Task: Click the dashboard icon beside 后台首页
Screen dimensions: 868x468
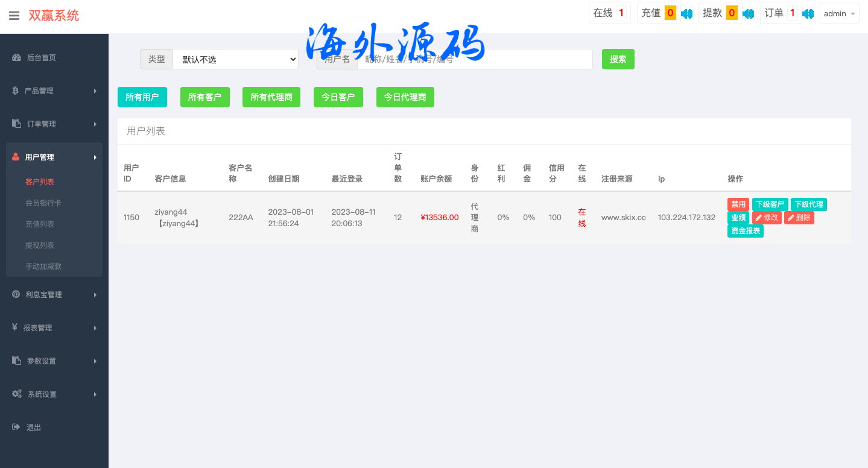Action: coord(16,58)
